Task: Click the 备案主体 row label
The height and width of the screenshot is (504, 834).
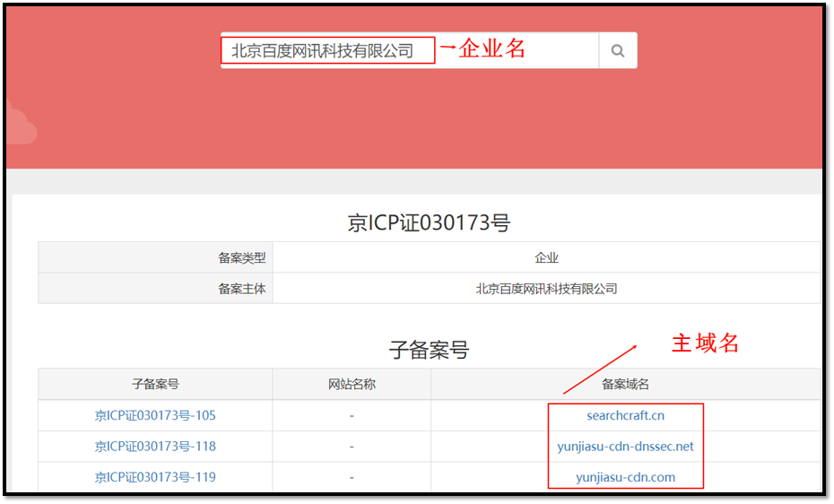Action: click(x=242, y=289)
